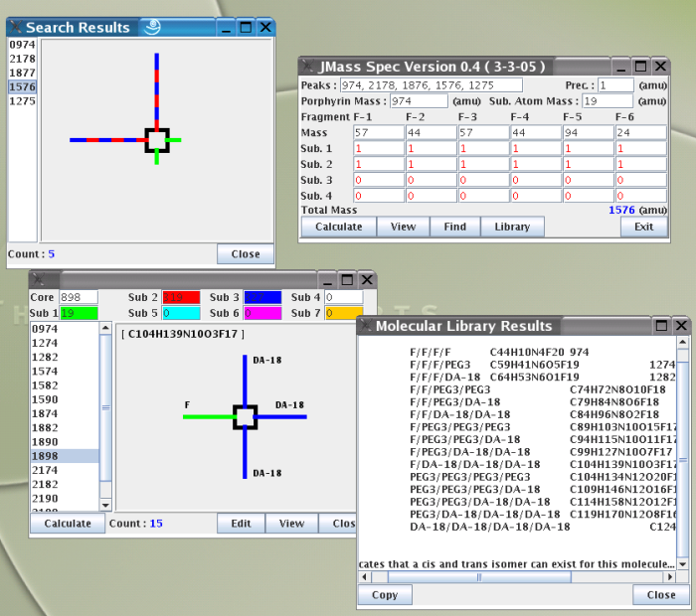Screen dimensions: 696x616
Task: Click Sub. 3 field under F-2
Action: click(x=432, y=180)
